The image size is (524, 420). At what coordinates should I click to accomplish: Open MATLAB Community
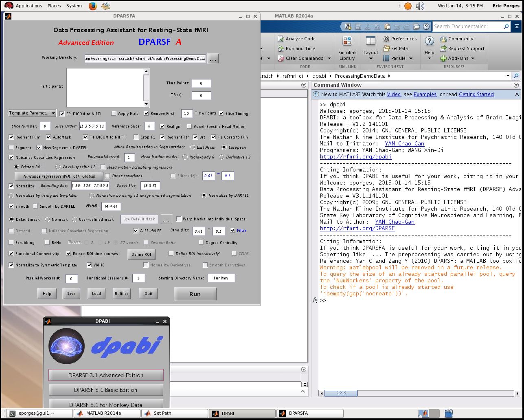[456, 39]
